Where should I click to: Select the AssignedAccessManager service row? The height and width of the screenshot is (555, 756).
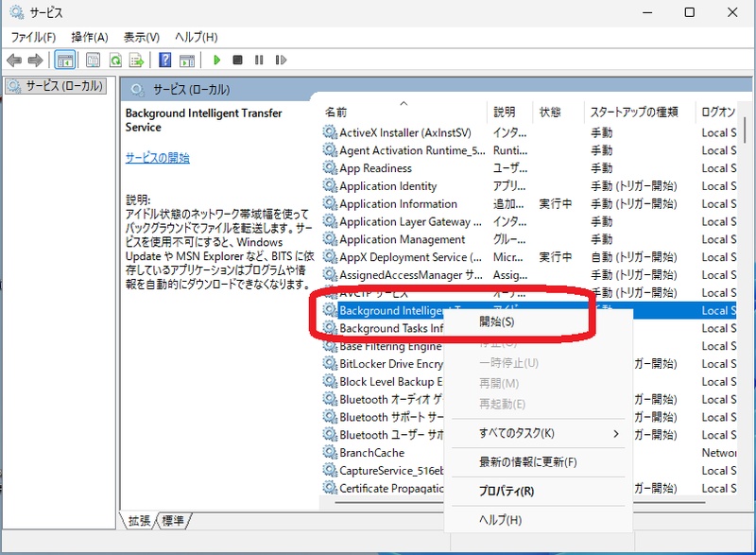[x=529, y=275]
